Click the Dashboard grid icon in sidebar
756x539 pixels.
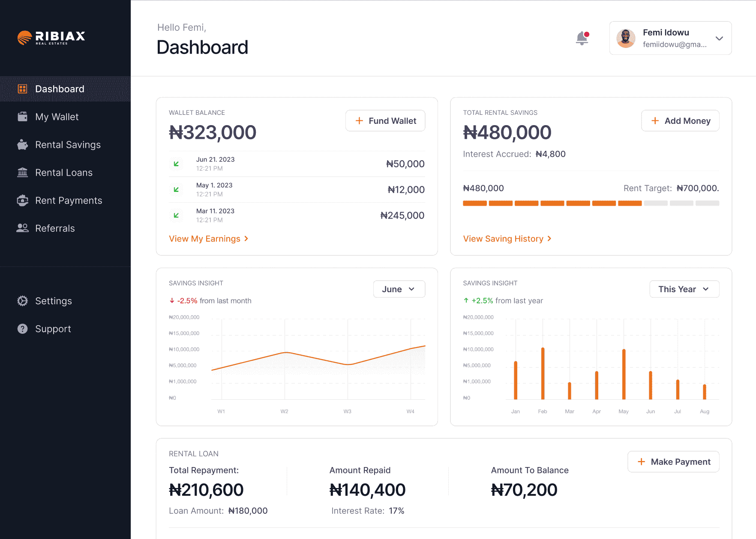pyautogui.click(x=23, y=89)
